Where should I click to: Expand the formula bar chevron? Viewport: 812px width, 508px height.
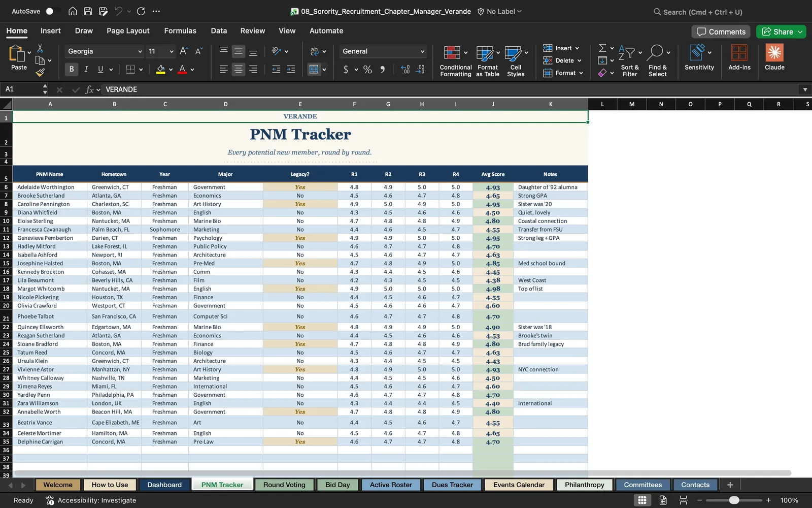(x=805, y=89)
